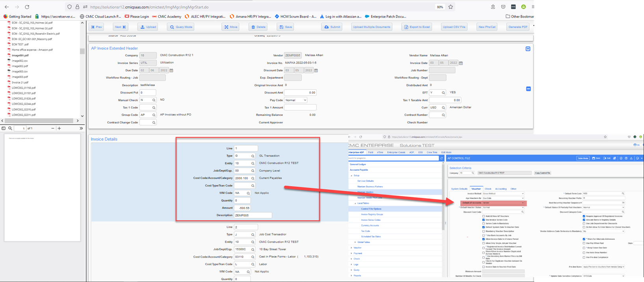
Task: Collapse the Local Tables tree node
Action: point(355,204)
